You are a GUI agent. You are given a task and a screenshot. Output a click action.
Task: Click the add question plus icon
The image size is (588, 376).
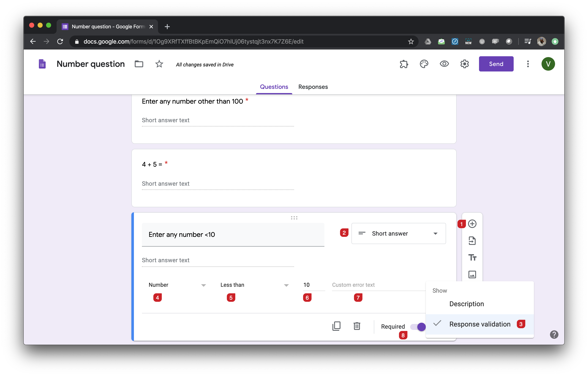click(x=472, y=224)
